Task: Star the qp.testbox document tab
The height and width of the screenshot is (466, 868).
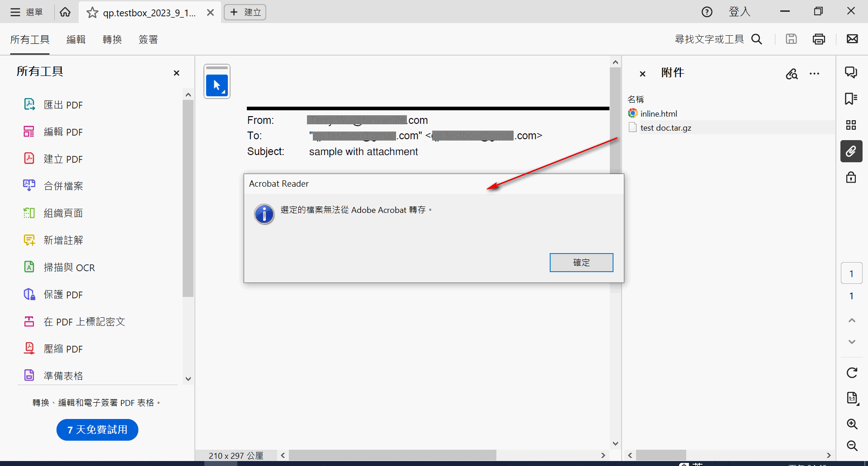Action: [92, 13]
